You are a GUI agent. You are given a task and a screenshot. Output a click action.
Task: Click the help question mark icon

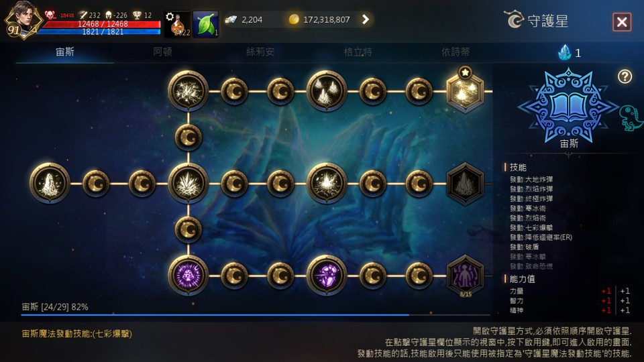pyautogui.click(x=625, y=76)
